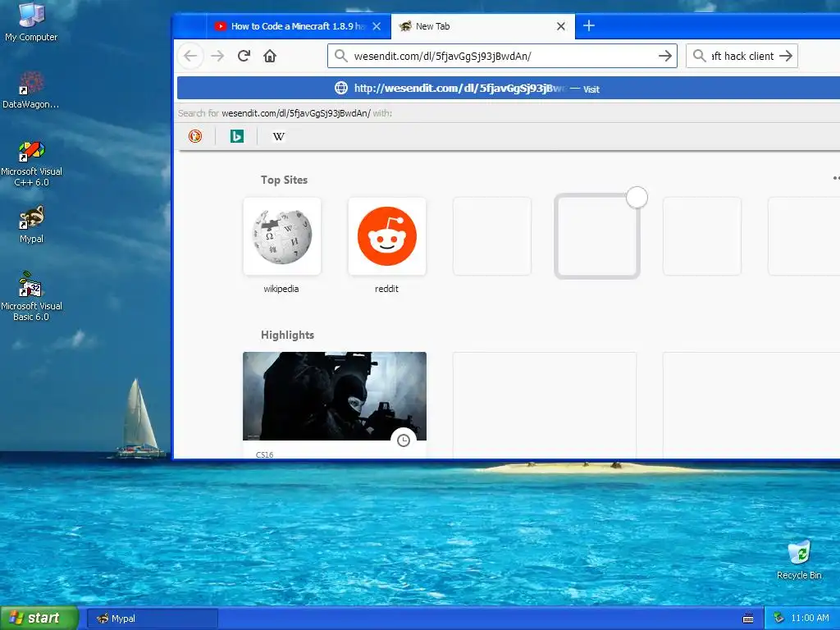Search with the DuckDuckGo engine icon
The height and width of the screenshot is (630, 840).
(x=195, y=136)
